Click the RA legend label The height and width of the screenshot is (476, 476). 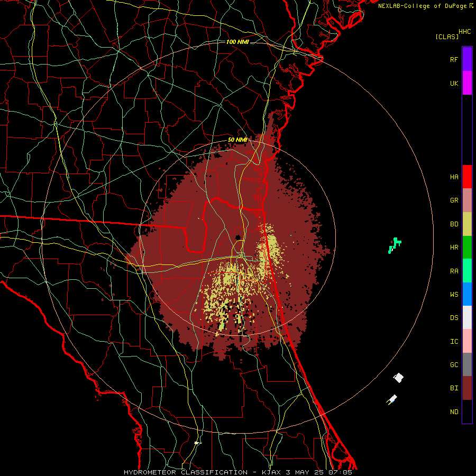click(x=454, y=271)
